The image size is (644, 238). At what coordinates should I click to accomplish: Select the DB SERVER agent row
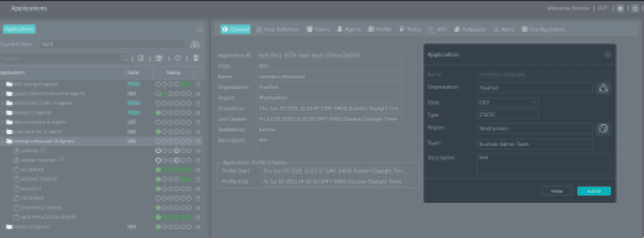click(x=101, y=198)
